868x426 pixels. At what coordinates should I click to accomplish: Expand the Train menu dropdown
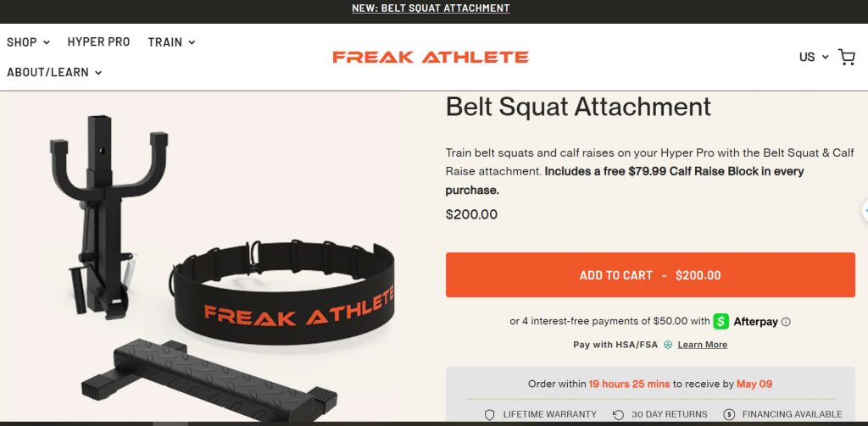point(171,42)
